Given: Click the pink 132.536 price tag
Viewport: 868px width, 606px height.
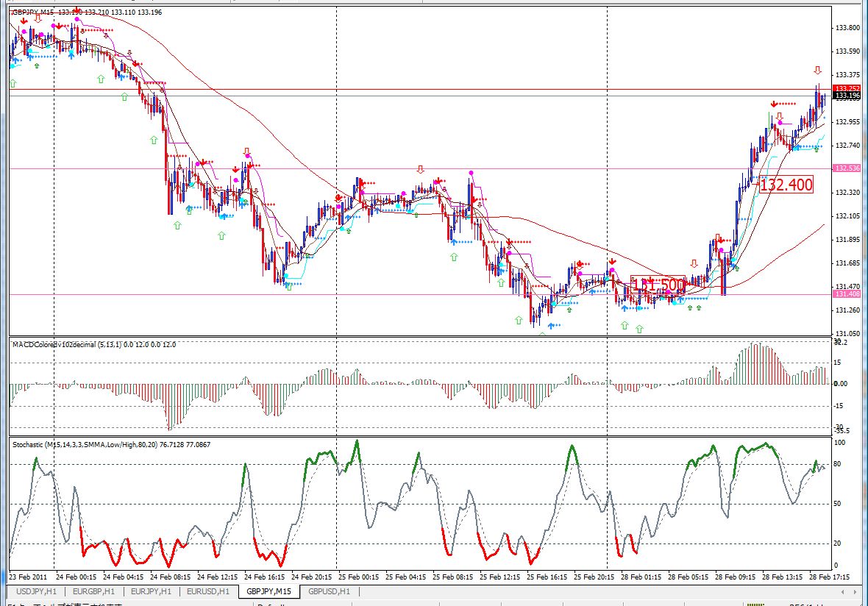Looking at the screenshot, I should point(847,168).
